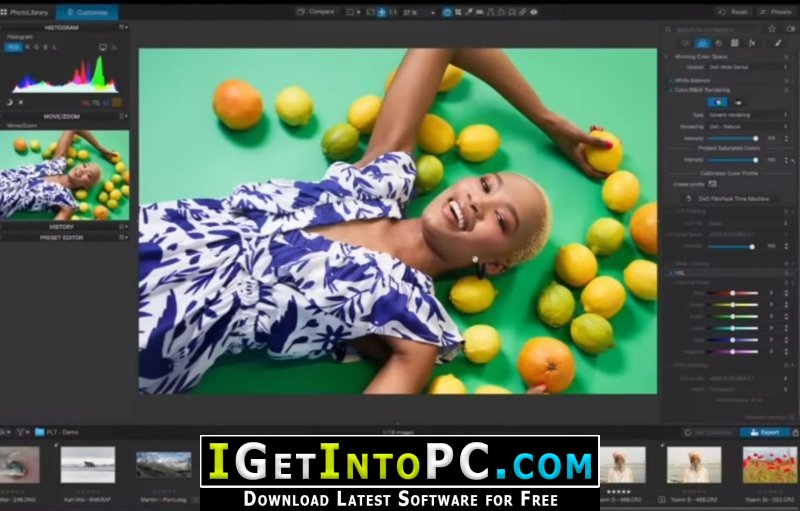This screenshot has width=800, height=511.
Task: Click the Move/Zoom navigator preview
Action: [64, 175]
